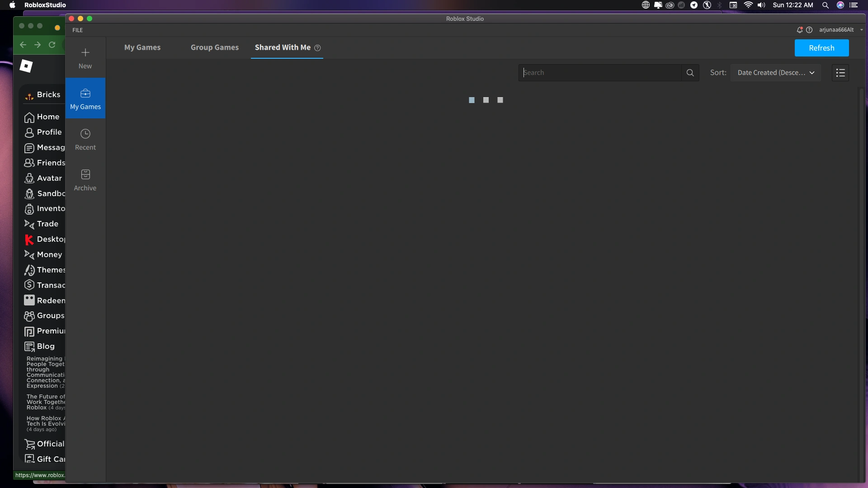
Task: Open notifications bell icon
Action: [799, 30]
